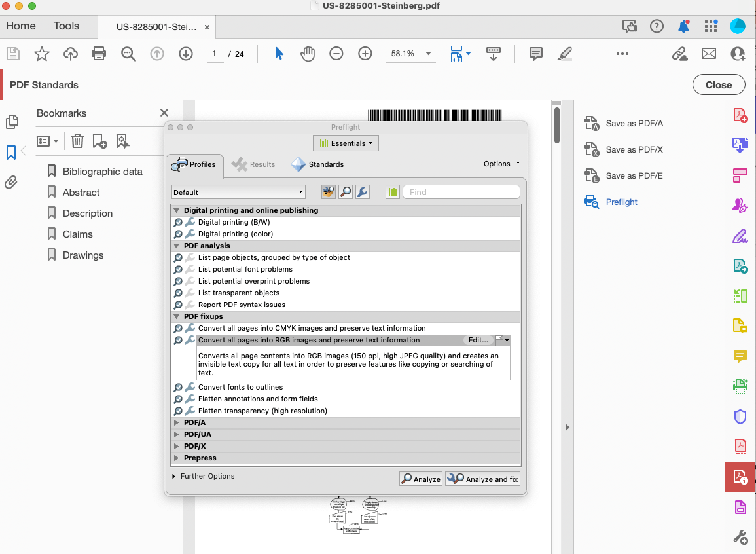
Task: Add a comment with note icon
Action: coord(535,54)
